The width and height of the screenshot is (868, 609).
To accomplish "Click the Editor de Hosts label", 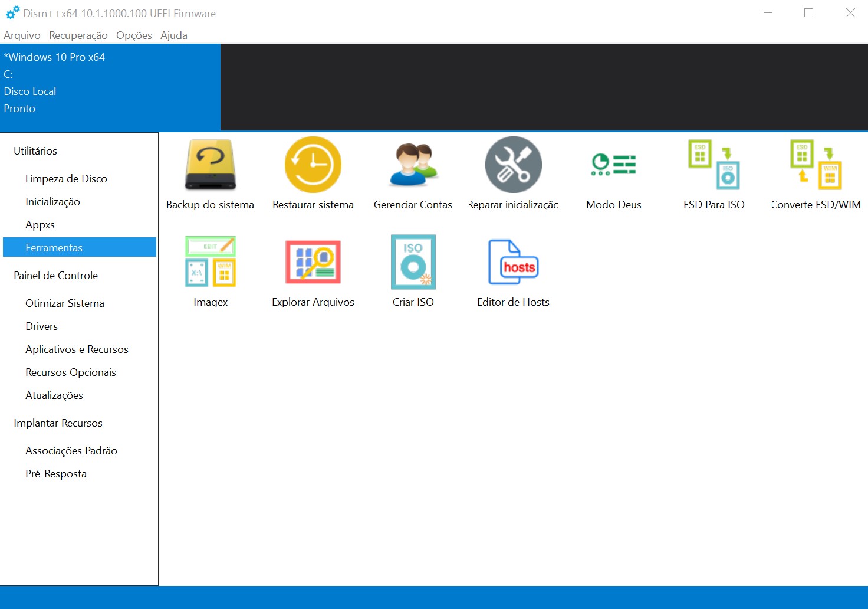I will (x=514, y=302).
